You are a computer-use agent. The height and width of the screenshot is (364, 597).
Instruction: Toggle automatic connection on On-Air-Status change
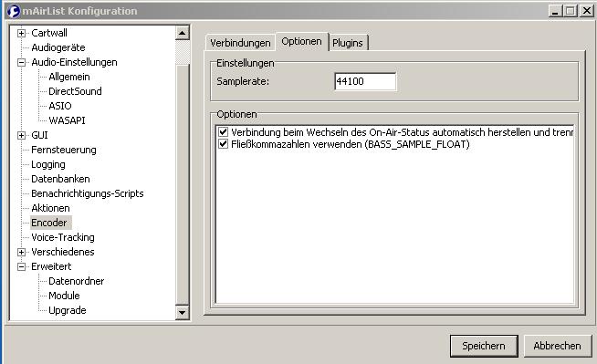[223, 132]
